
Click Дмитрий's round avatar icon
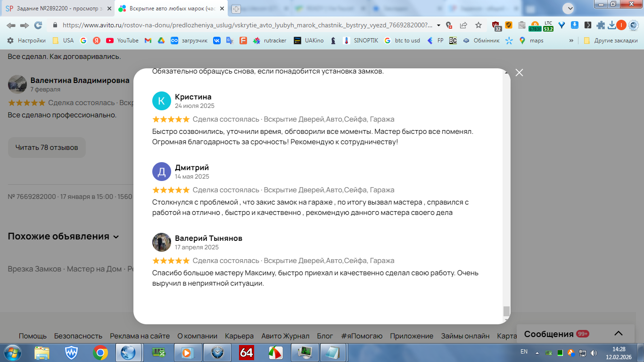162,172
